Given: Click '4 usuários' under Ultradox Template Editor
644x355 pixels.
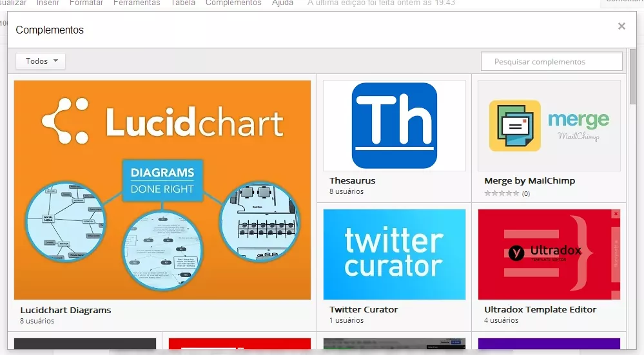Looking at the screenshot, I should (x=501, y=320).
